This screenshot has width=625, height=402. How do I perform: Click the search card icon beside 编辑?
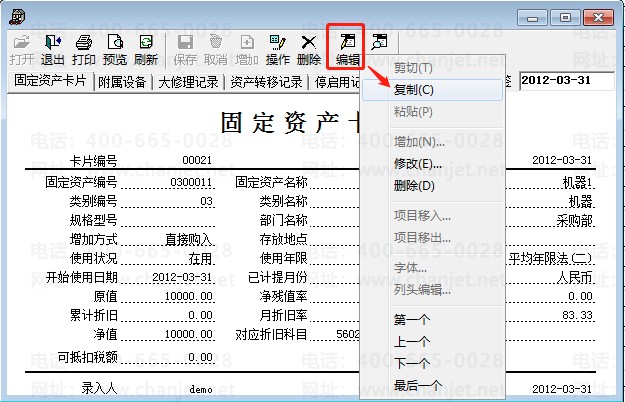pos(379,42)
